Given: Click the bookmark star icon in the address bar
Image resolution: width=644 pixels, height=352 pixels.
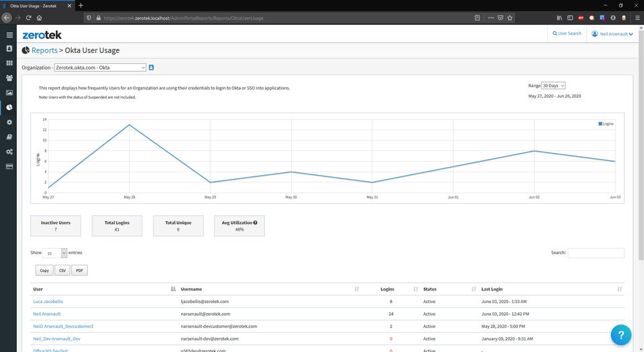Looking at the screenshot, I should point(510,17).
